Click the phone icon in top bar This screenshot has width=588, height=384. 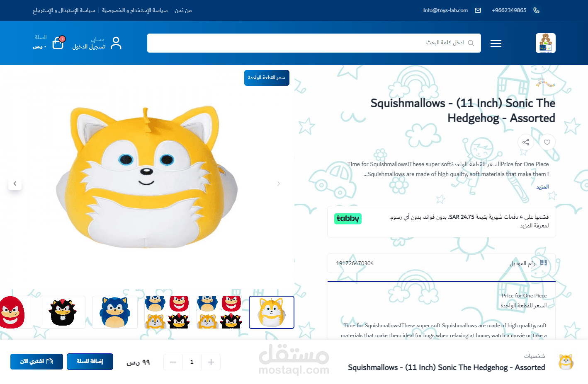coord(536,10)
